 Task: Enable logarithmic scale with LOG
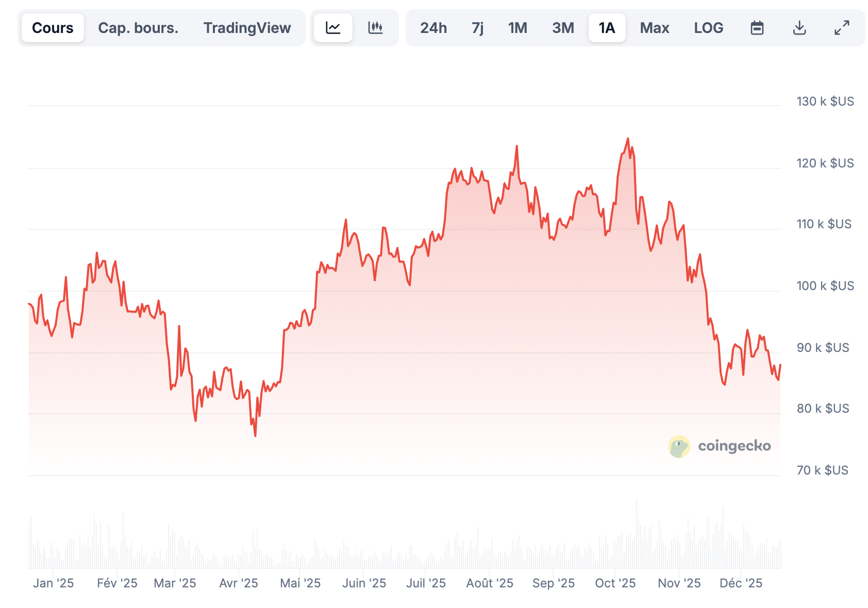click(x=709, y=28)
